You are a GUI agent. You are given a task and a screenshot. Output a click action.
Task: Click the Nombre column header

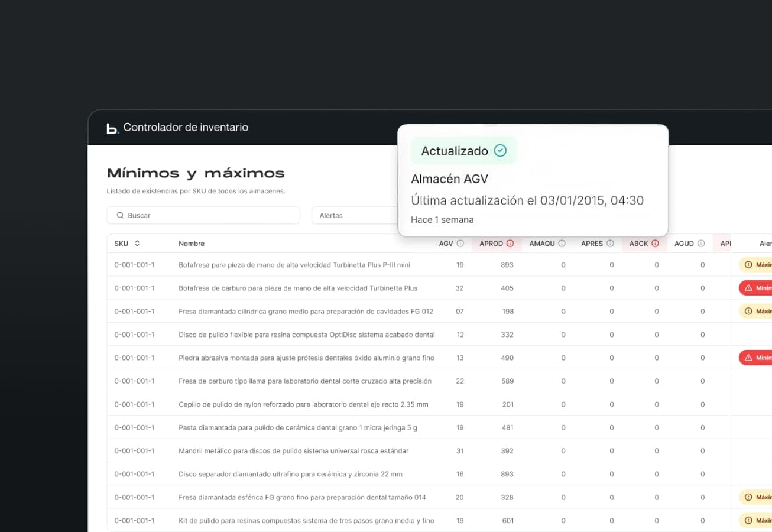coord(192,244)
